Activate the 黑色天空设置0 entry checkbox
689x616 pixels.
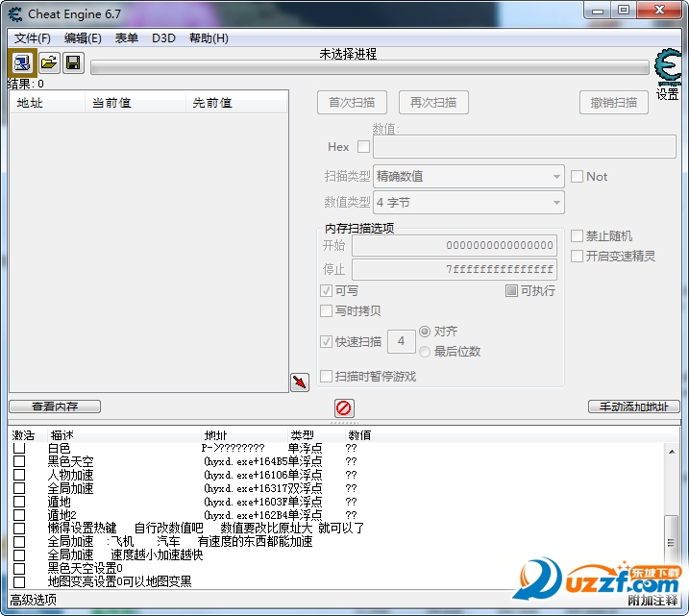pos(19,569)
